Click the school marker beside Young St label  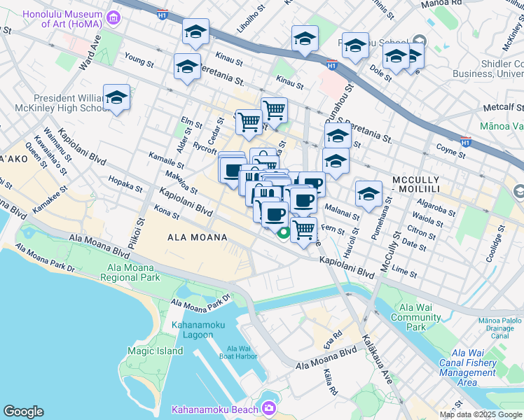188,66
